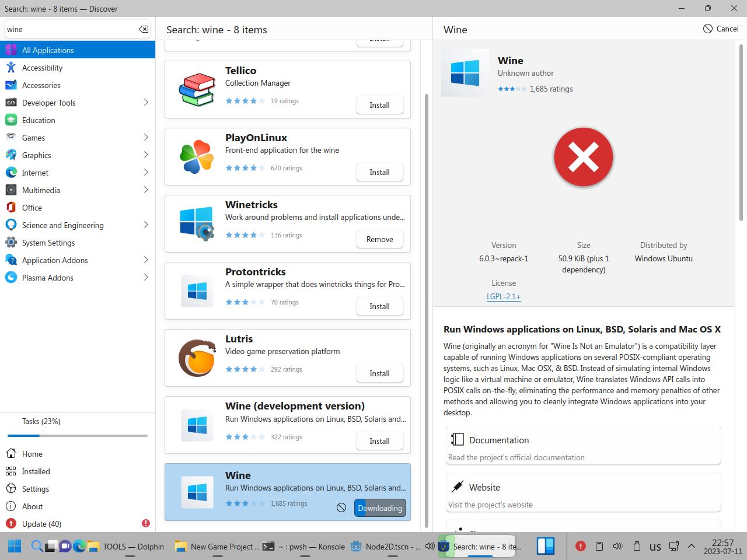Expand the Application Addons category
747x560 pixels.
pyautogui.click(x=146, y=260)
